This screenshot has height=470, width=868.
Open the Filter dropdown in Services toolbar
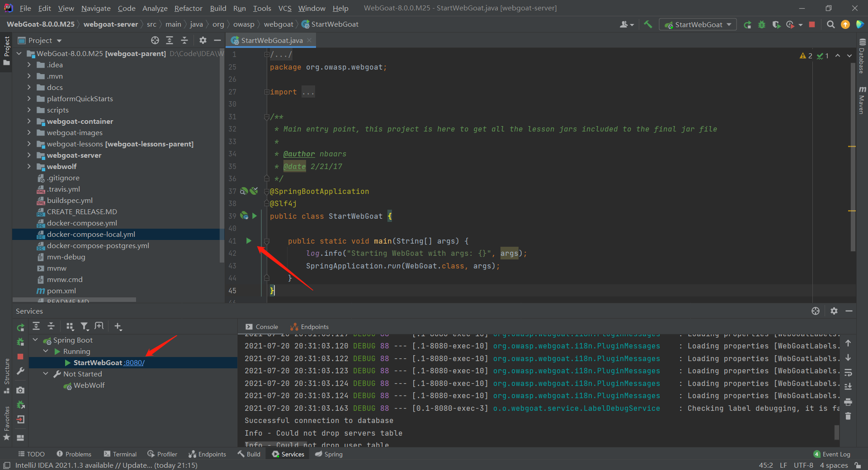pyautogui.click(x=85, y=326)
